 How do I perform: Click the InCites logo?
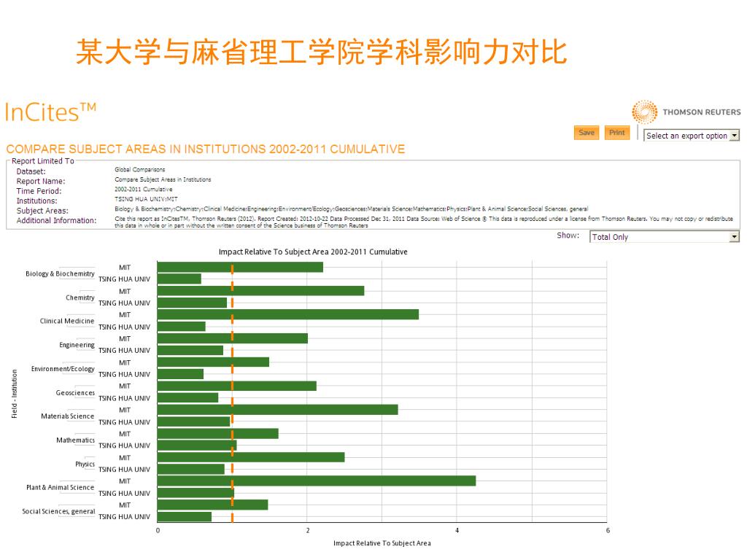(50, 113)
